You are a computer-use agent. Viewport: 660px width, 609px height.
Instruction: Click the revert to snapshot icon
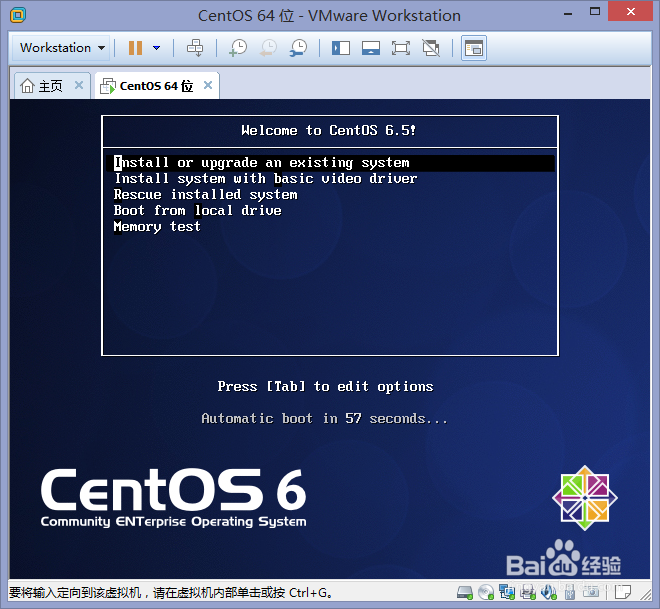pos(268,48)
